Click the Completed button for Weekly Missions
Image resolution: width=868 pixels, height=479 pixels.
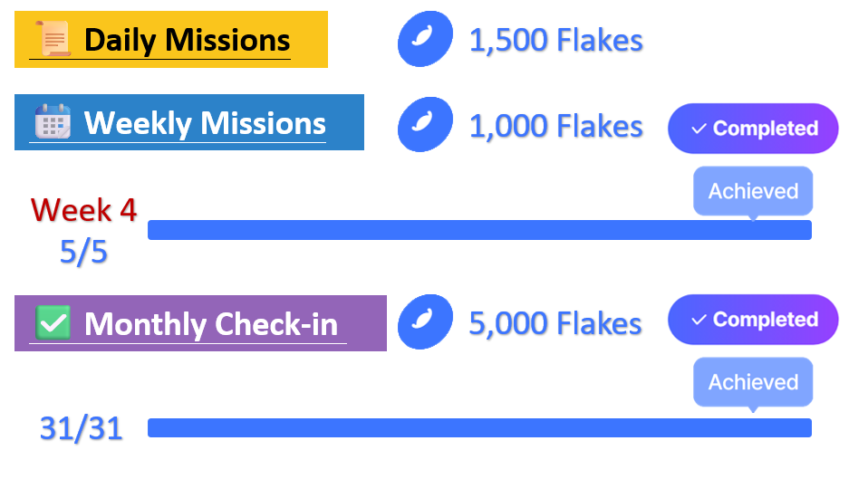tap(753, 129)
